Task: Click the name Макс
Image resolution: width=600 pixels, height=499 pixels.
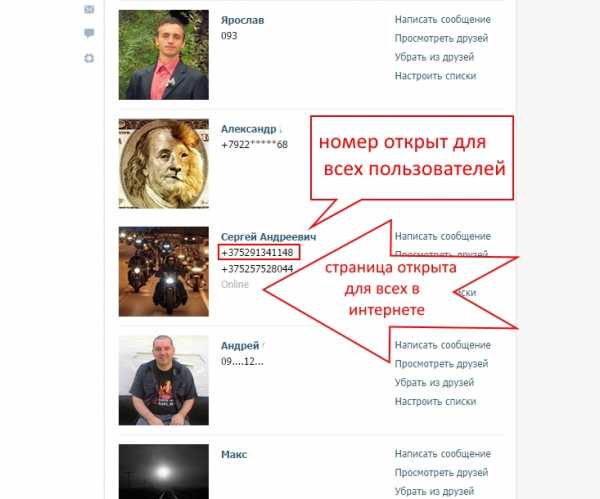Action: [x=234, y=454]
